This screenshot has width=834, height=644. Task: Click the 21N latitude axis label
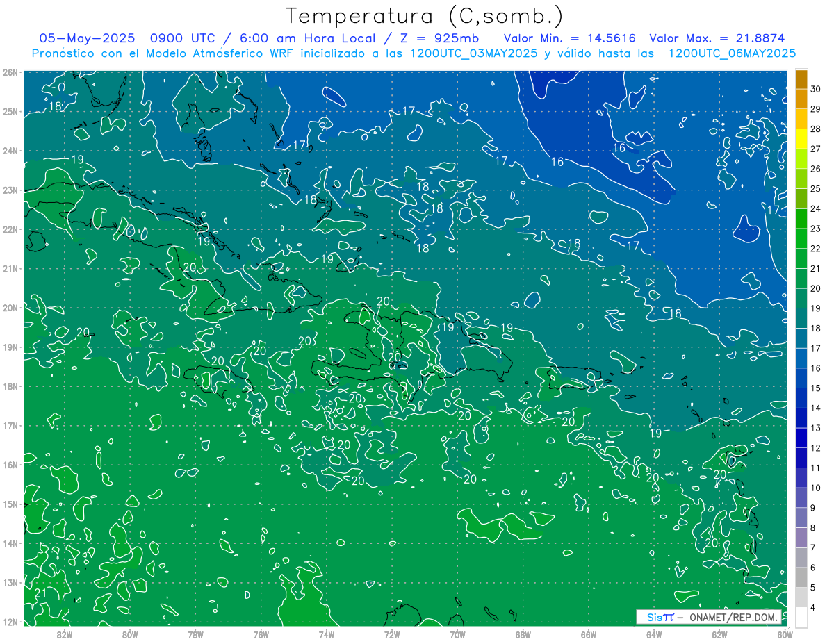[x=10, y=268]
